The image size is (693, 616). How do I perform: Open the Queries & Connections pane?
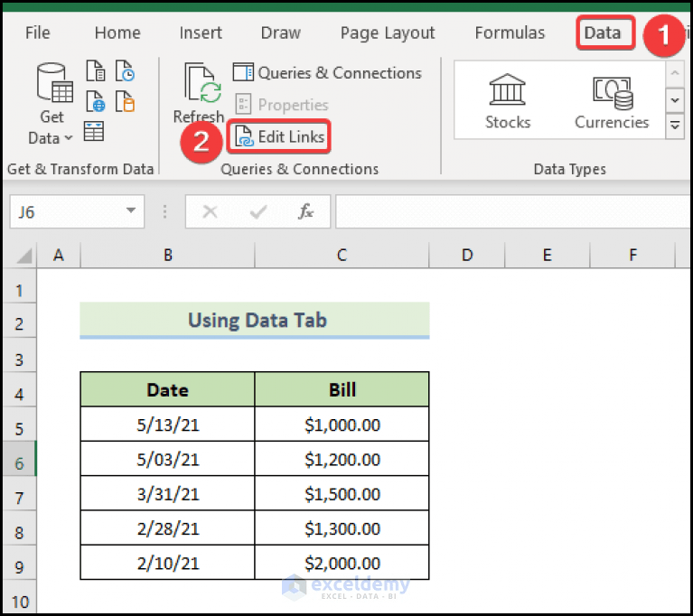point(327,73)
